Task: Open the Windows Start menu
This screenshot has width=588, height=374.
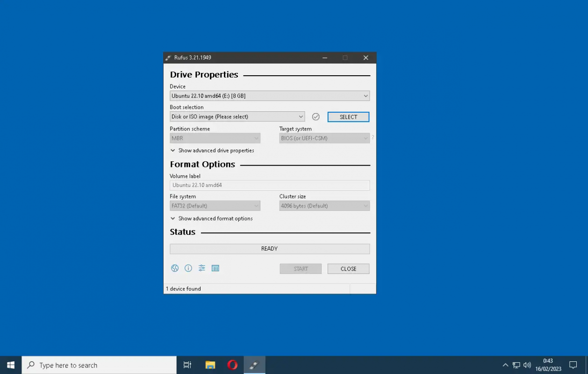Action: (x=11, y=365)
